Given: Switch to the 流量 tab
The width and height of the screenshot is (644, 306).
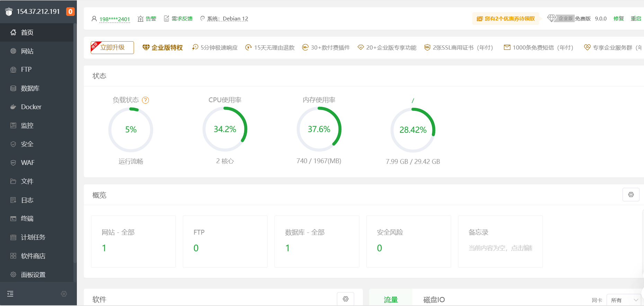Looking at the screenshot, I should [391, 300].
